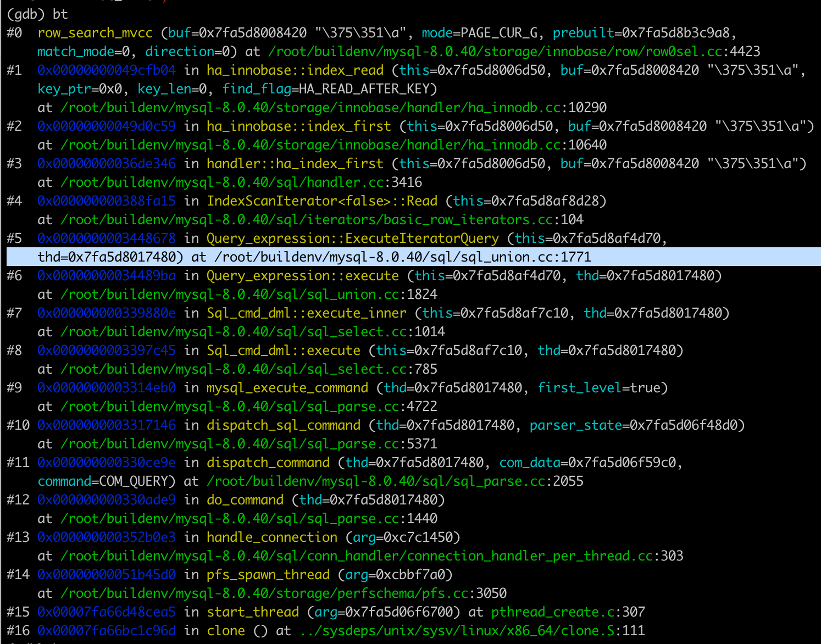This screenshot has width=821, height=644.
Task: Click the row_search_mvcc function name
Action: 95,33
